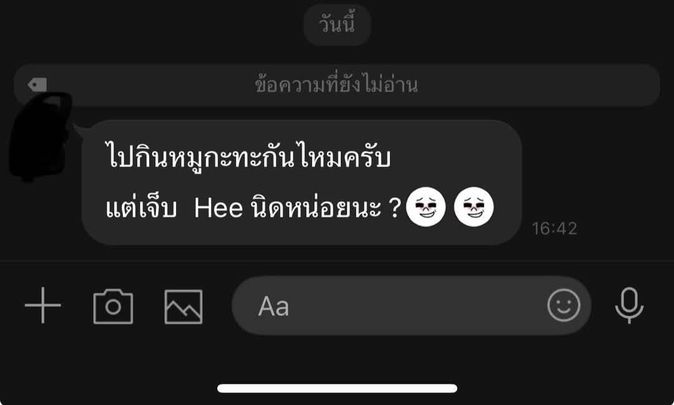Tap the text นิดหน่อยนะ in message

(x=316, y=206)
